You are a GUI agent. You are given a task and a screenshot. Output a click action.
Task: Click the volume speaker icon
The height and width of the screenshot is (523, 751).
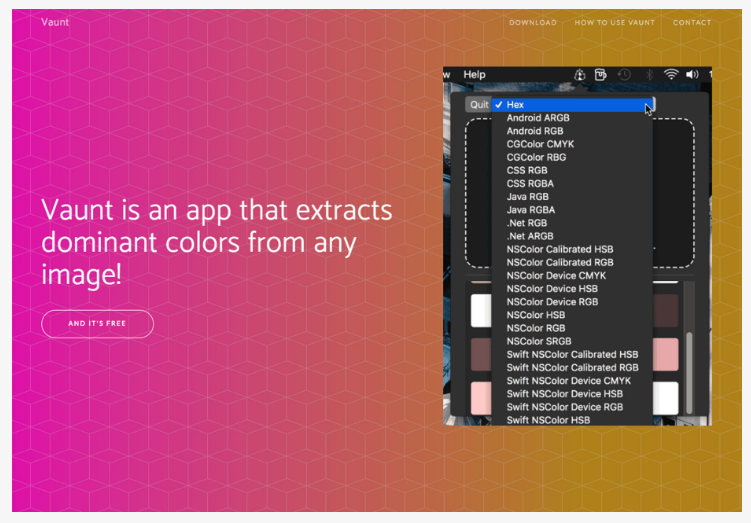pos(692,75)
